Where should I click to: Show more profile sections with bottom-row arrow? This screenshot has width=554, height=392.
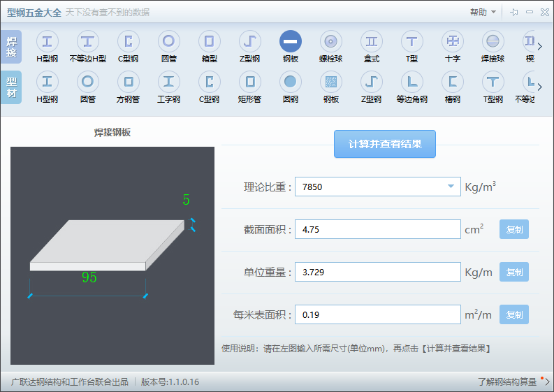(x=539, y=87)
